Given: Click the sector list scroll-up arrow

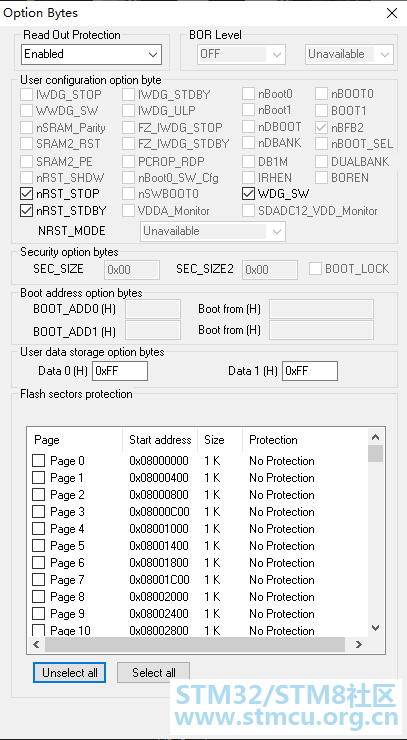Looking at the screenshot, I should (x=375, y=437).
